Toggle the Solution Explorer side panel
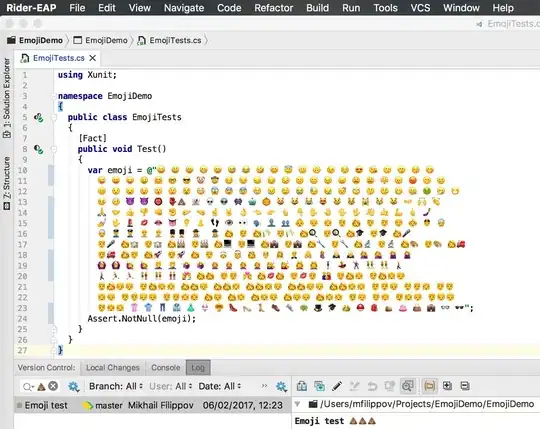540x429 pixels. [x=7, y=98]
